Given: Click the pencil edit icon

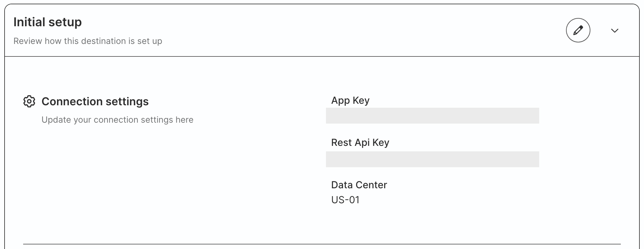Looking at the screenshot, I should click(x=578, y=30).
